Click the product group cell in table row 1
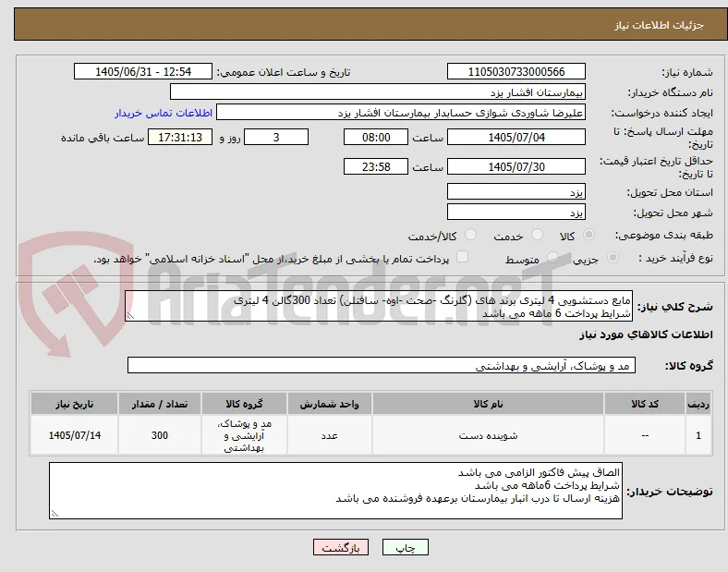Image resolution: width=728 pixels, height=572 pixels. (244, 435)
